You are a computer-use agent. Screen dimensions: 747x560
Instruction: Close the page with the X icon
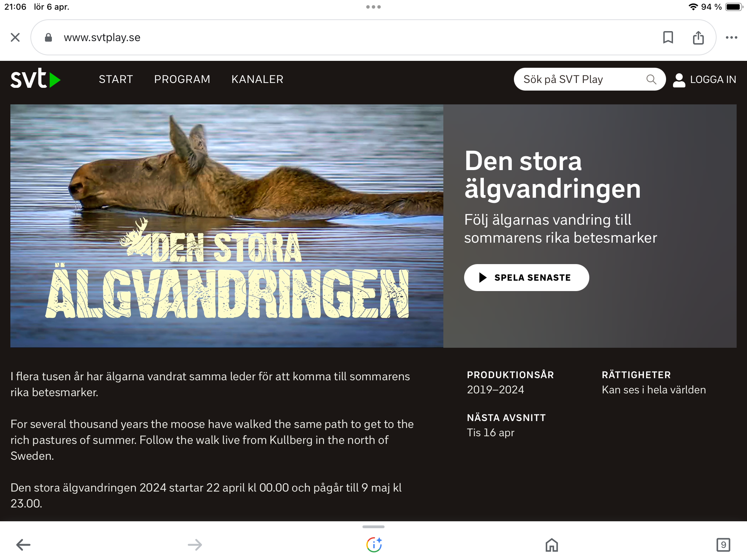tap(15, 37)
